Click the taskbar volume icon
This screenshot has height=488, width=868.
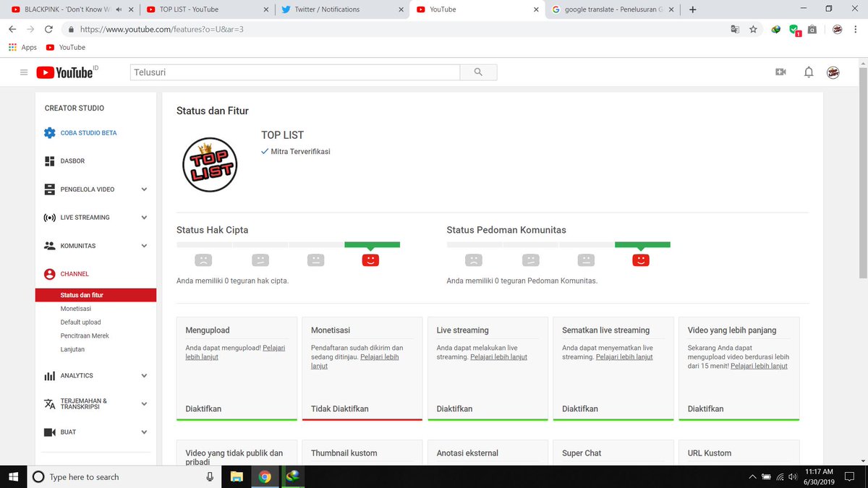coord(793,476)
